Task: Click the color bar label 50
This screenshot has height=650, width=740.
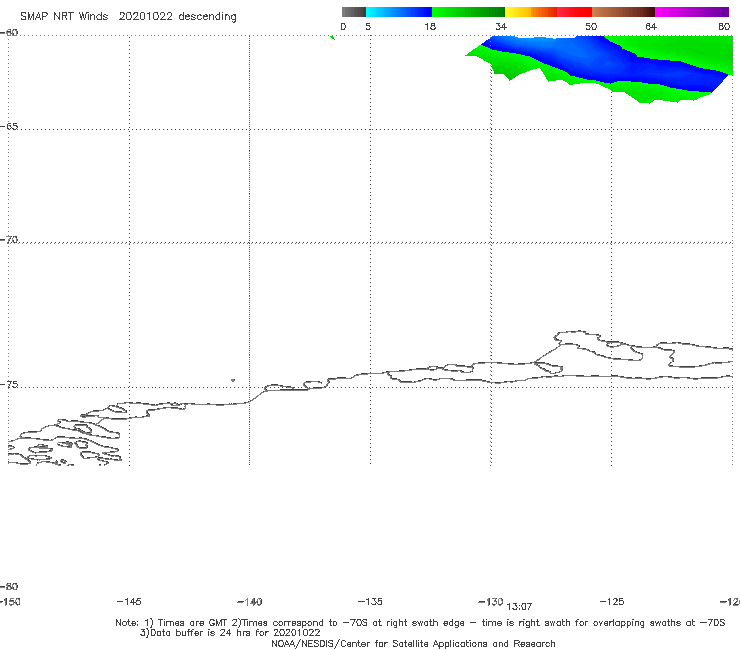Action: pos(591,27)
